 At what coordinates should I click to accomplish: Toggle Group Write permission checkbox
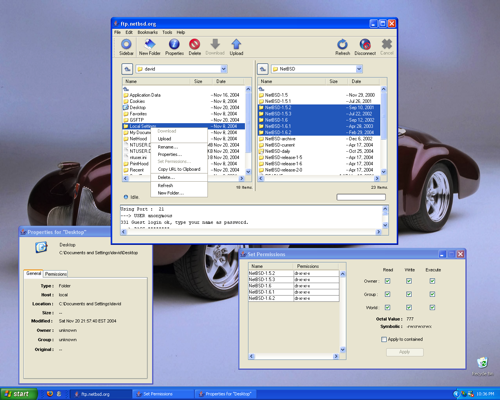coord(409,294)
